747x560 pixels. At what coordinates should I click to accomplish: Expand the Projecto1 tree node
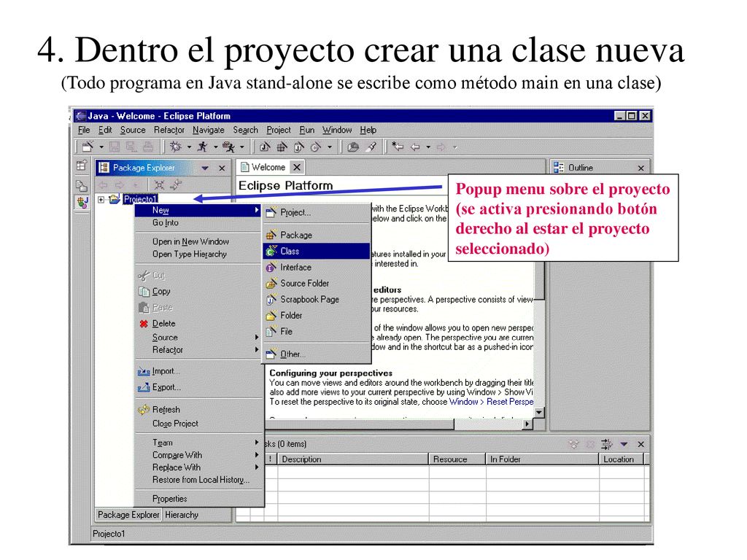coord(101,200)
